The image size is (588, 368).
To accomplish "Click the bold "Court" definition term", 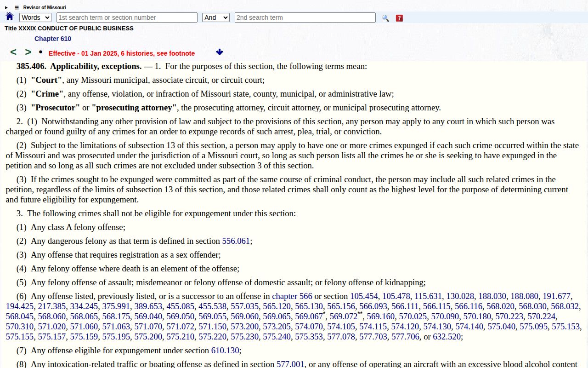I will (x=46, y=80).
